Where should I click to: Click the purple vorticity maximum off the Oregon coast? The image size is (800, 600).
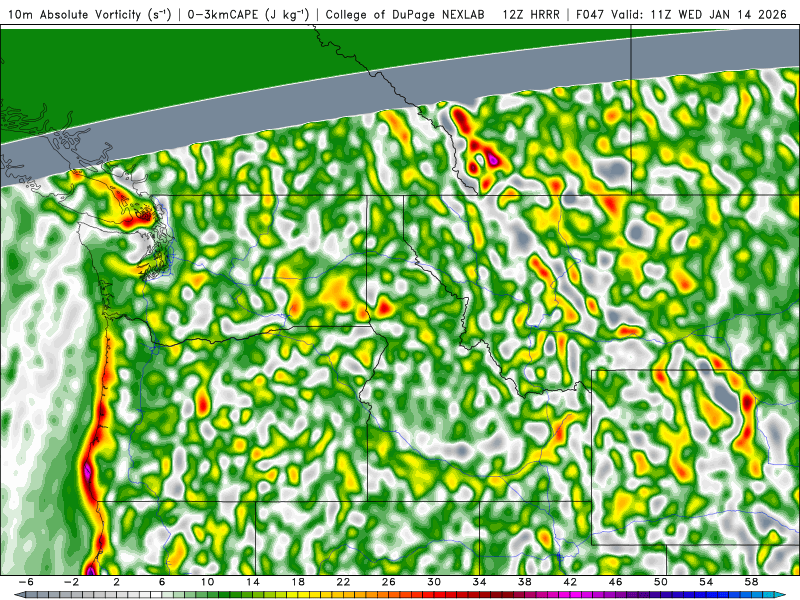tap(87, 471)
